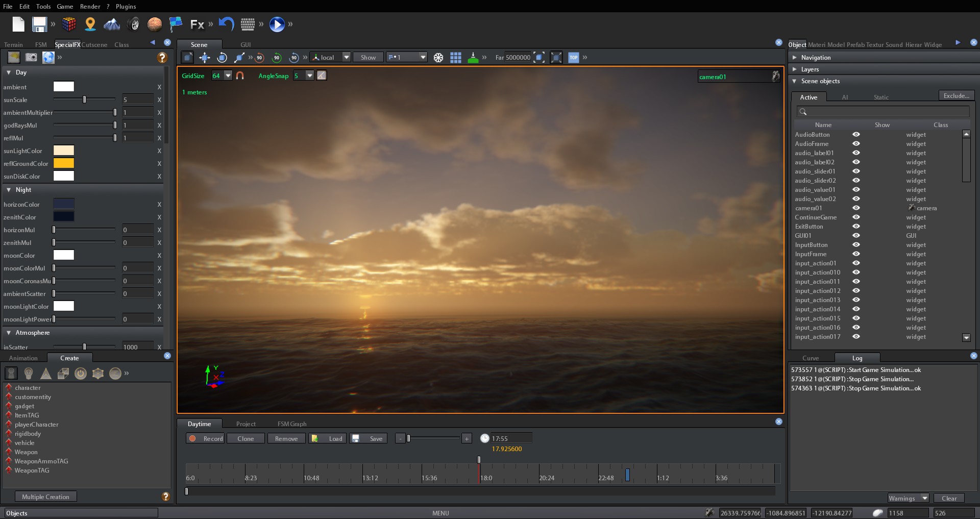Toggle the magnet snap next to GridSize

[240, 76]
